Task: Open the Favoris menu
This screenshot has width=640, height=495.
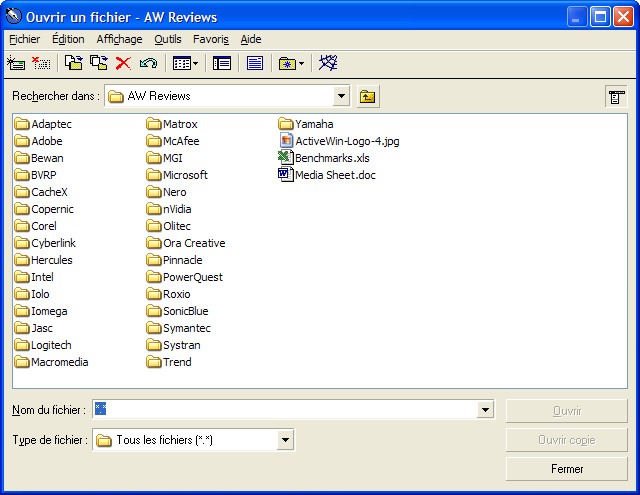Action: pyautogui.click(x=211, y=39)
